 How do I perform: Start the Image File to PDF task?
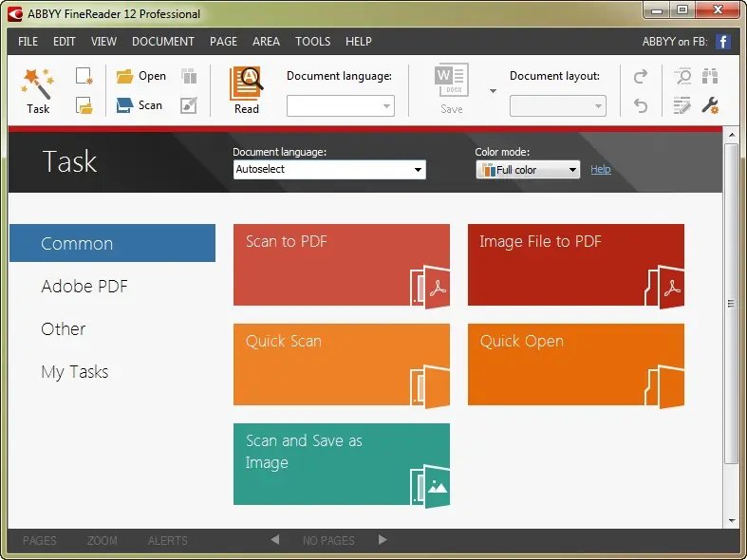pos(576,265)
